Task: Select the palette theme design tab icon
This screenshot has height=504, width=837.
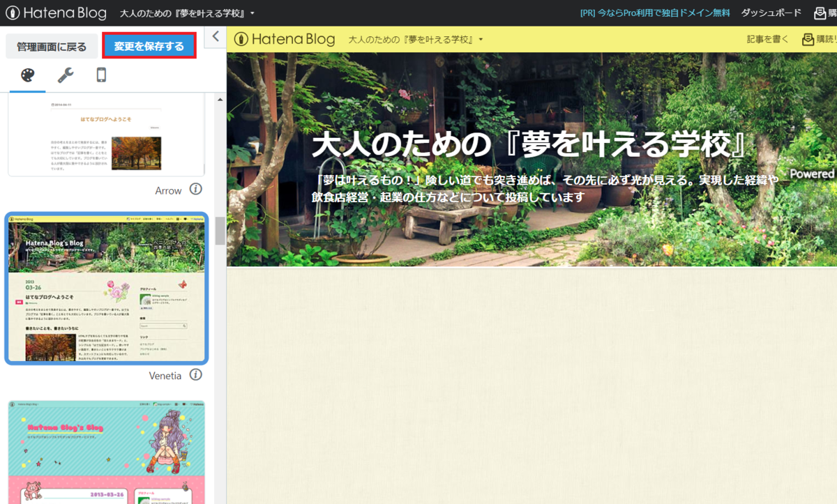Action: [27, 75]
